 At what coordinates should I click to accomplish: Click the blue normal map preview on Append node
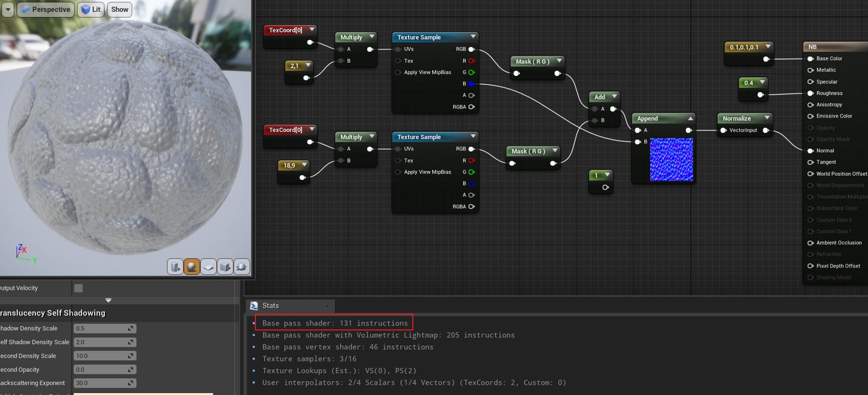click(x=671, y=160)
